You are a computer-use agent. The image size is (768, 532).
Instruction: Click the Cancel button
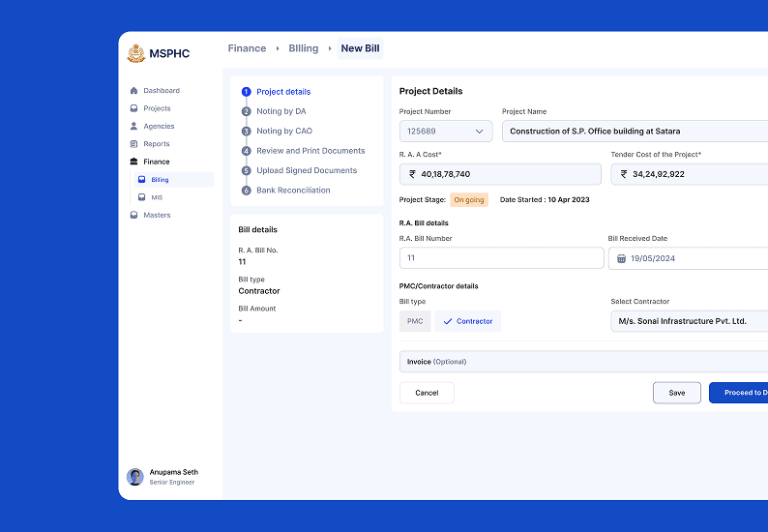coord(427,393)
